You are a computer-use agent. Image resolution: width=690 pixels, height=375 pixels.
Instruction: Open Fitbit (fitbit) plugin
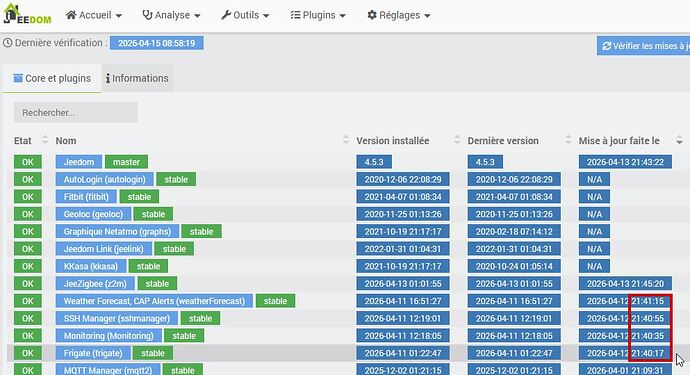pyautogui.click(x=86, y=197)
